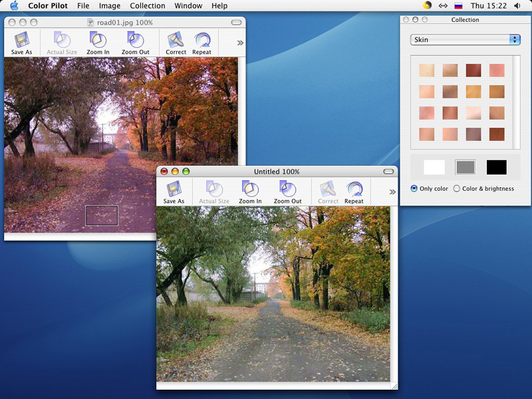The width and height of the screenshot is (532, 399).
Task: Click the black reference color swatch
Action: [x=497, y=168]
